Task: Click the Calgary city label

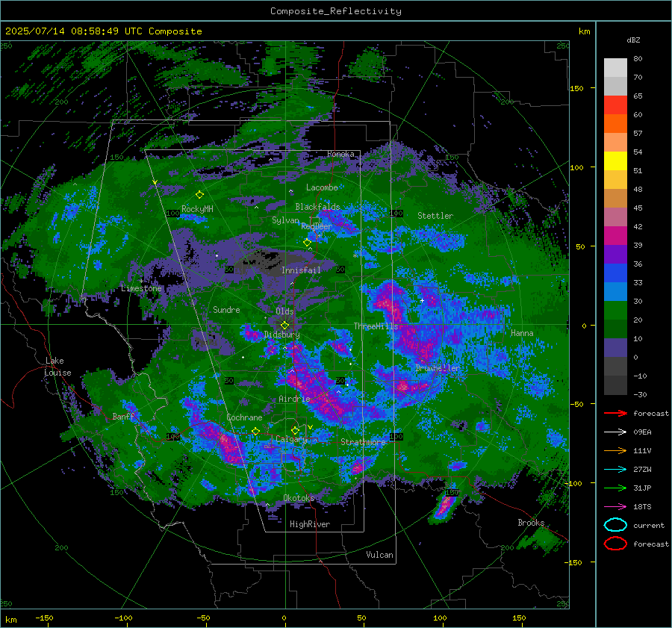Action: click(x=291, y=439)
